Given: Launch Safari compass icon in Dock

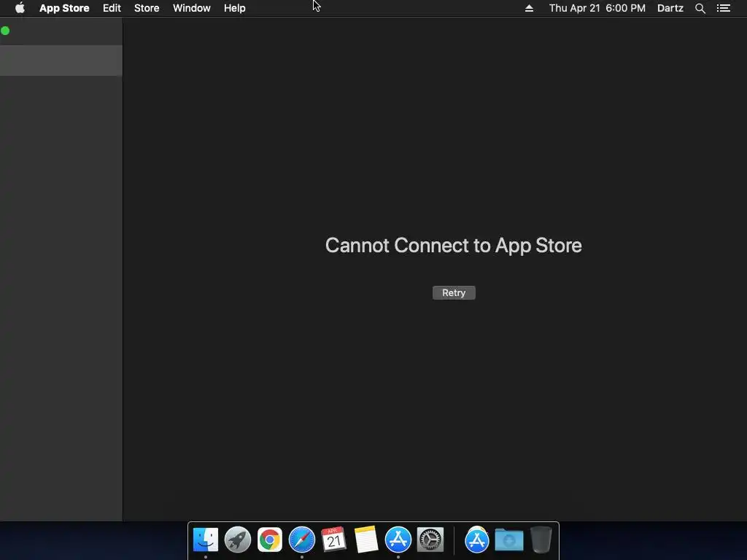Looking at the screenshot, I should (302, 540).
